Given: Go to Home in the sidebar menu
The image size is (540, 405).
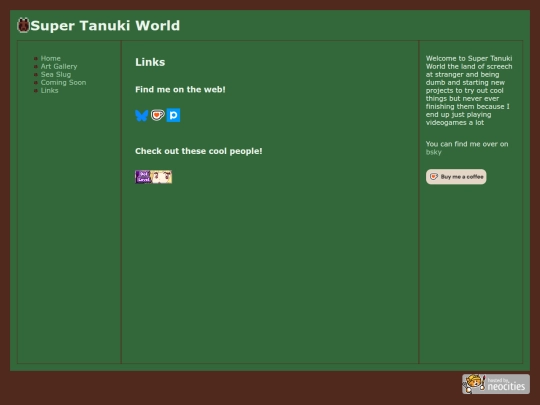Looking at the screenshot, I should click(x=51, y=58).
